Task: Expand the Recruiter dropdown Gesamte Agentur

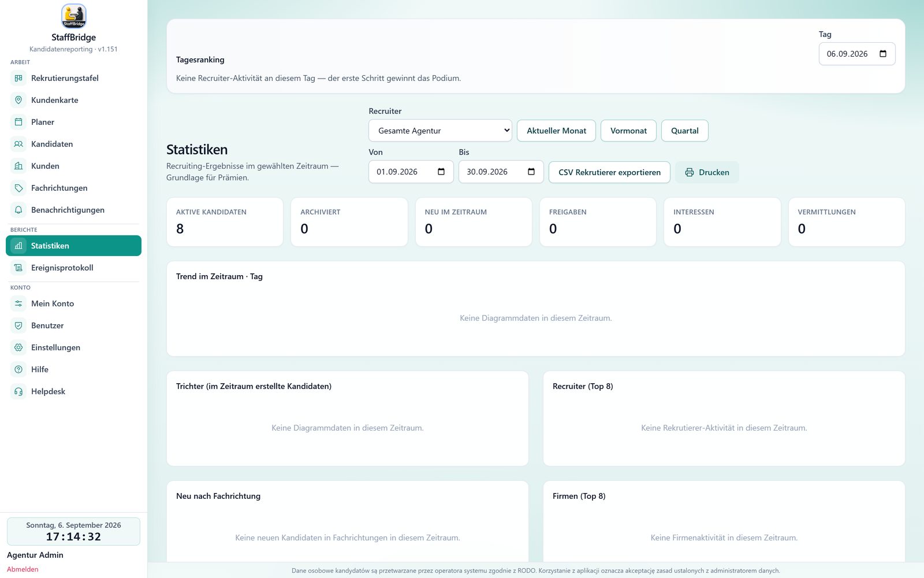Action: tap(441, 131)
